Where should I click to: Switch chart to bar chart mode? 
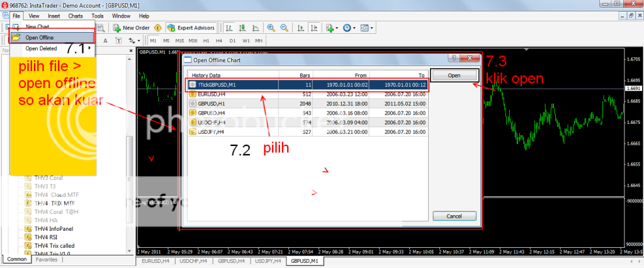click(x=229, y=28)
